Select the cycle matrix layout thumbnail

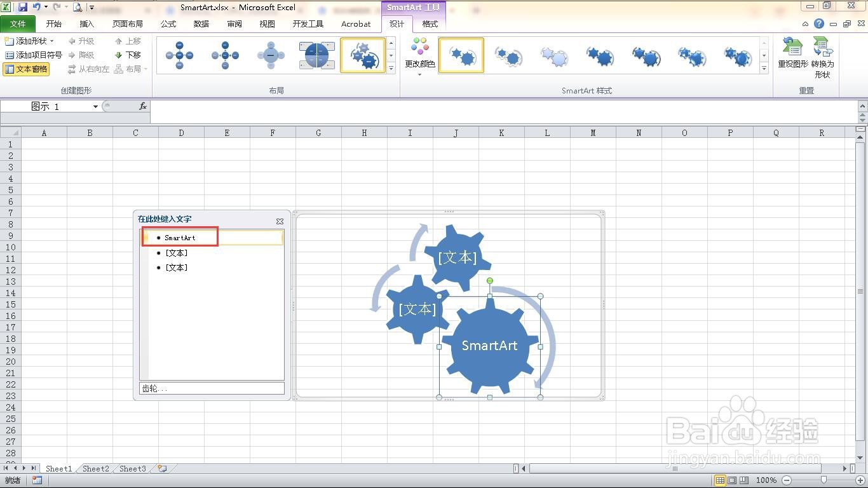316,55
